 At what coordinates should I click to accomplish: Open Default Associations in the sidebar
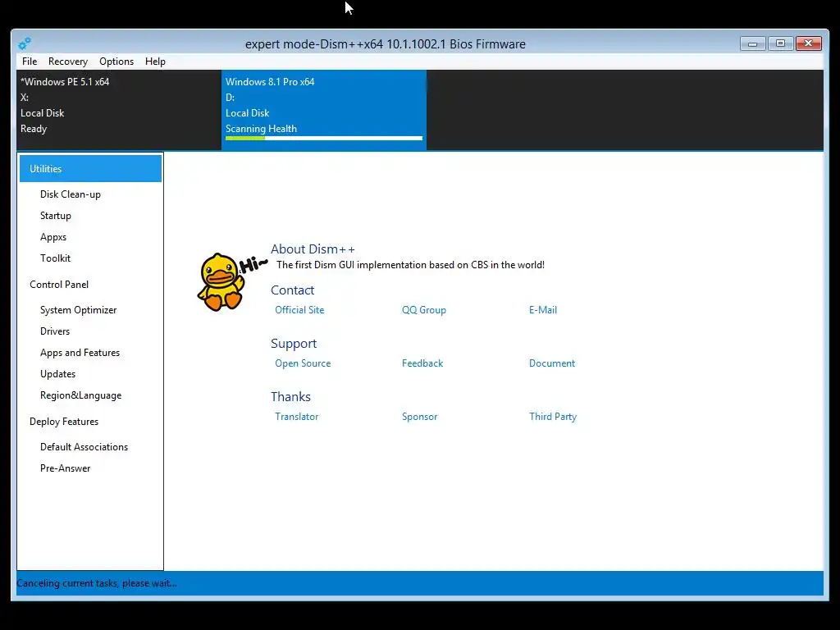[x=84, y=447]
